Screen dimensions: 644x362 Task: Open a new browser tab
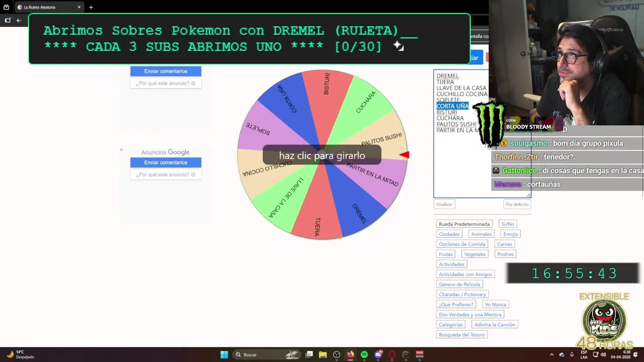point(91,7)
